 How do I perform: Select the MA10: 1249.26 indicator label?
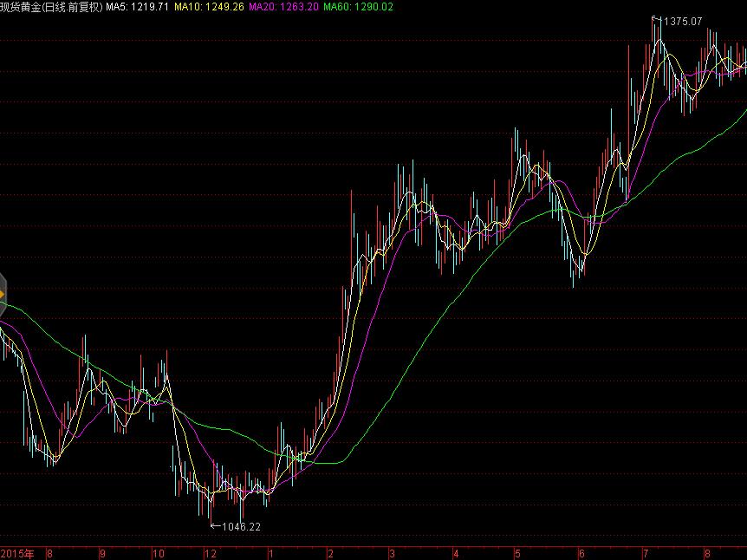(x=209, y=7)
